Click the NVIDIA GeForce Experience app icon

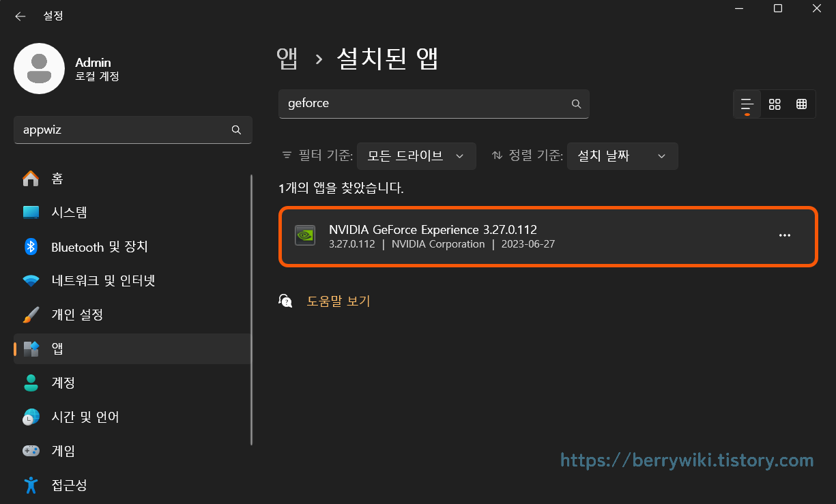pos(304,235)
